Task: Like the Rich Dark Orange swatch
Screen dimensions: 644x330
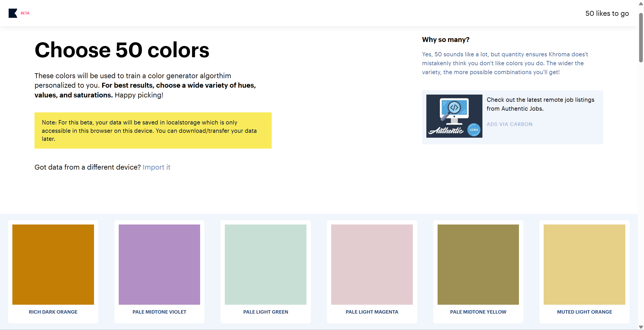Action: pos(53,264)
